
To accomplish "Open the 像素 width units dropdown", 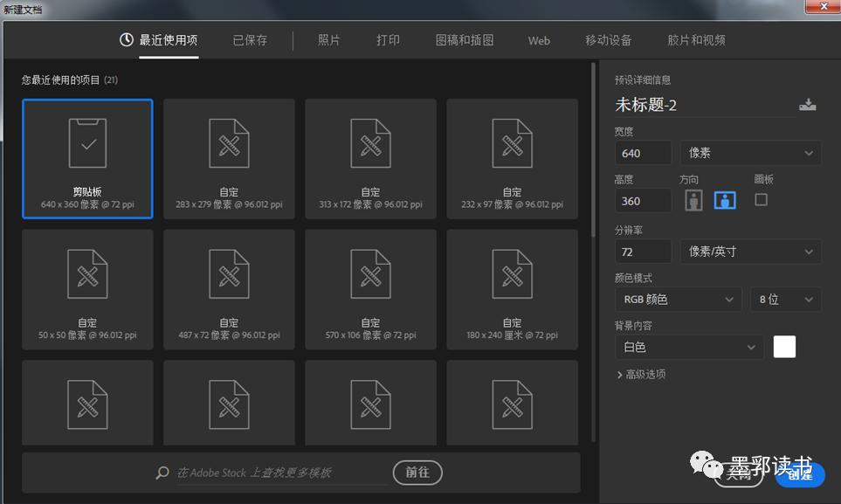I will coord(749,153).
